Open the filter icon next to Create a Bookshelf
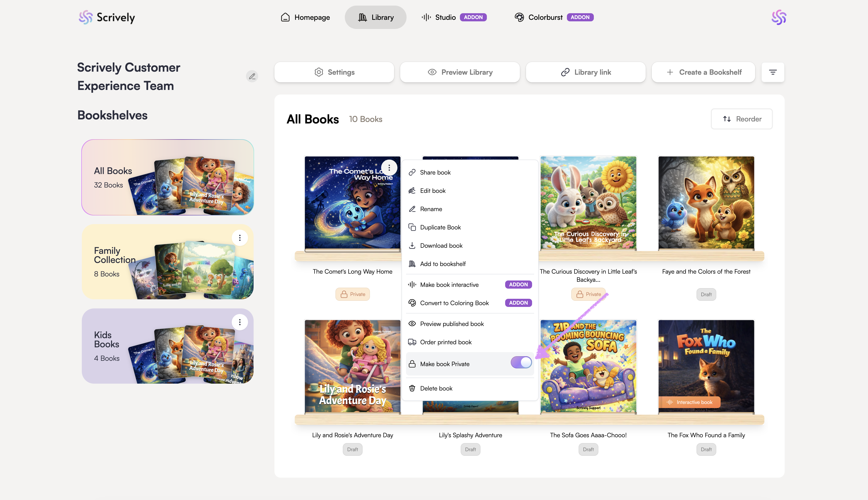This screenshot has height=500, width=868. click(x=772, y=72)
